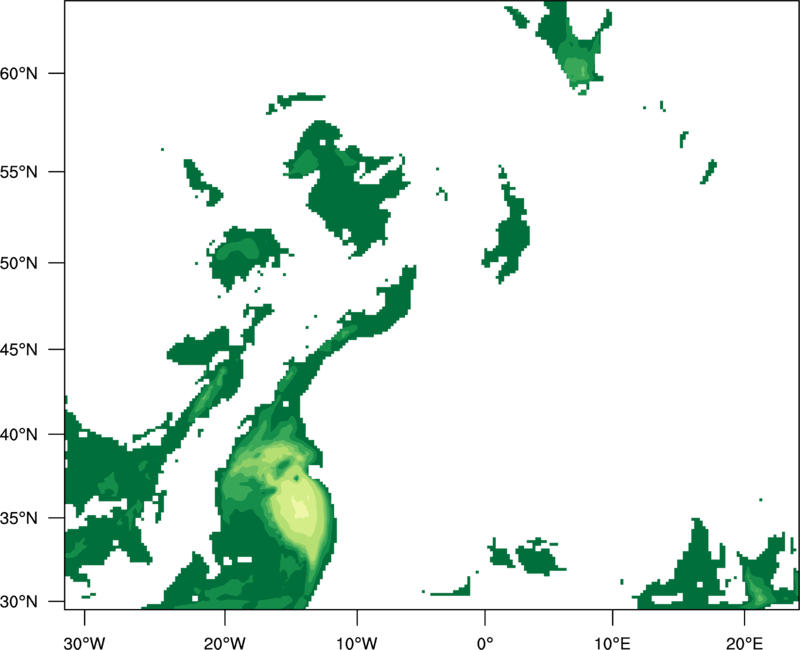Click the 40°N latitude label
Image resolution: width=800 pixels, height=650 pixels.
click(x=19, y=435)
